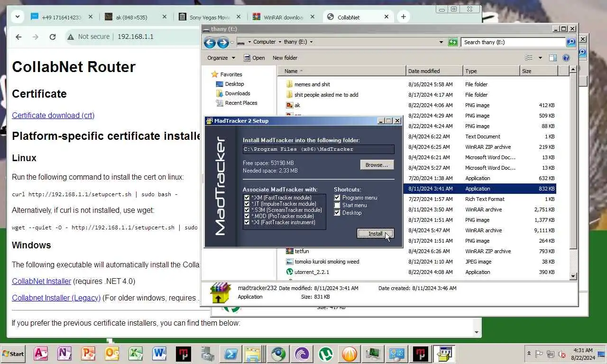Uncheck the .XM FastTracker module association
This screenshot has width=607, height=364.
click(247, 198)
